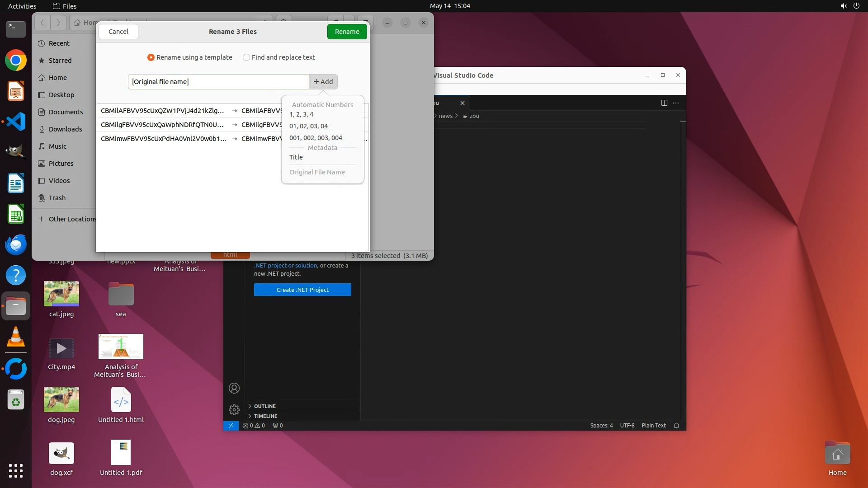This screenshot has height=488, width=868.
Task: Open VLC media player from the dock
Action: [x=16, y=337]
